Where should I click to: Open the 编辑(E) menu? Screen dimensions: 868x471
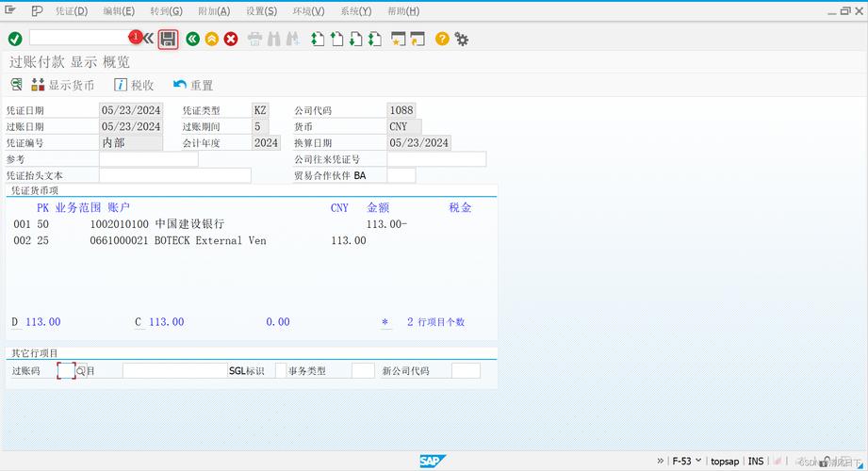(119, 11)
